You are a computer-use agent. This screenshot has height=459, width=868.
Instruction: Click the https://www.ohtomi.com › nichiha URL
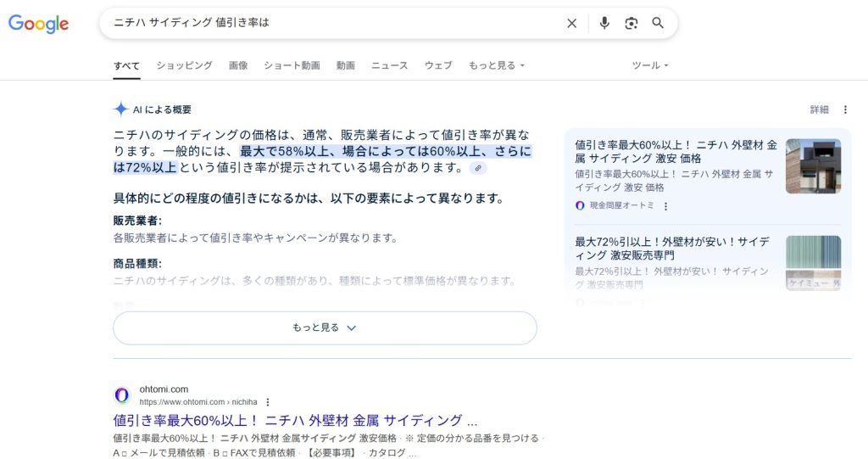pyautogui.click(x=198, y=402)
